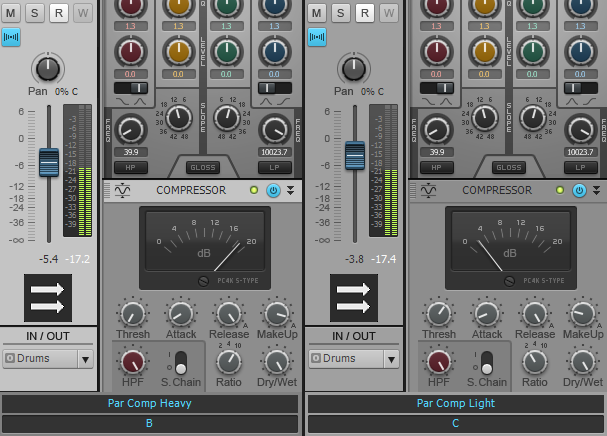This screenshot has height=436, width=607.
Task: Click MakeUp knob on Par Comp Heavy compressor
Action: point(277,314)
